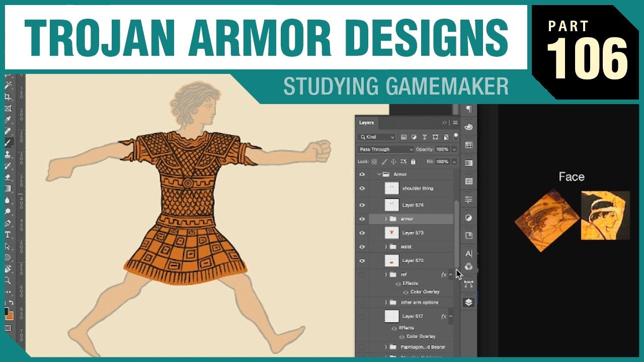Toggle Color Overlay effect visibility on ref
This screenshot has height=362, width=644.
click(x=406, y=292)
